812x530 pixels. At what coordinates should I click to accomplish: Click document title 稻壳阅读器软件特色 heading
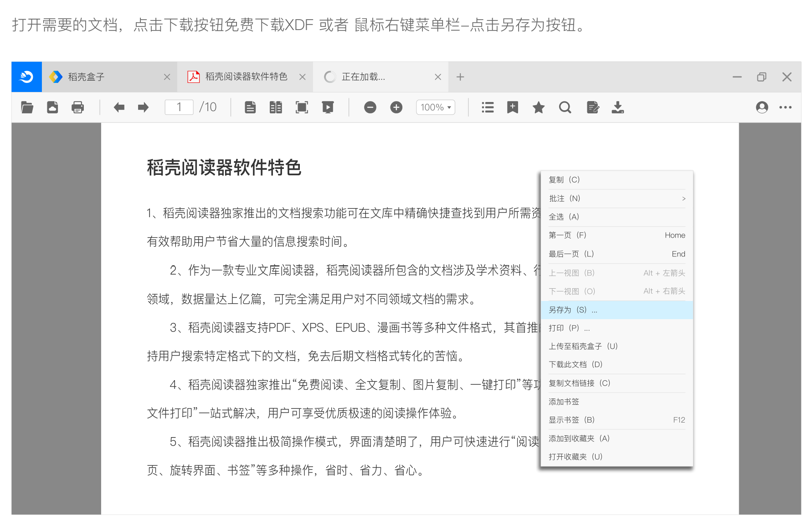tap(224, 168)
